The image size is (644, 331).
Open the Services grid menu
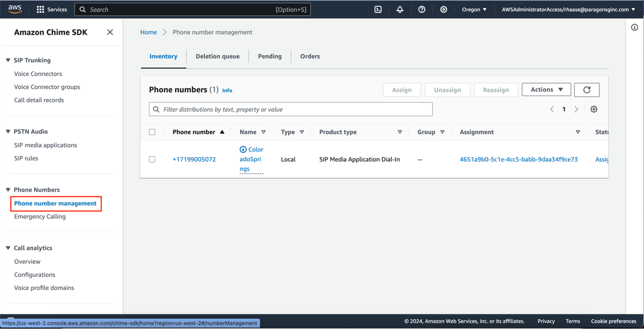(52, 9)
